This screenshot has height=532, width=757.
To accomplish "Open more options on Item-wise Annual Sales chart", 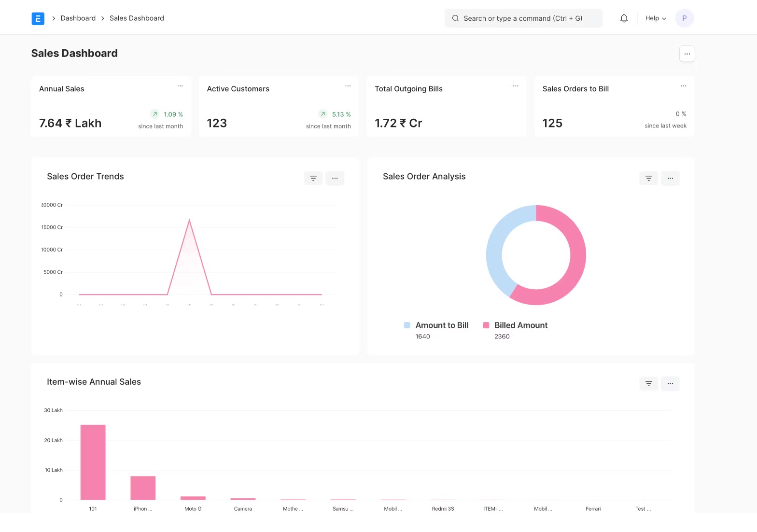I will click(670, 383).
